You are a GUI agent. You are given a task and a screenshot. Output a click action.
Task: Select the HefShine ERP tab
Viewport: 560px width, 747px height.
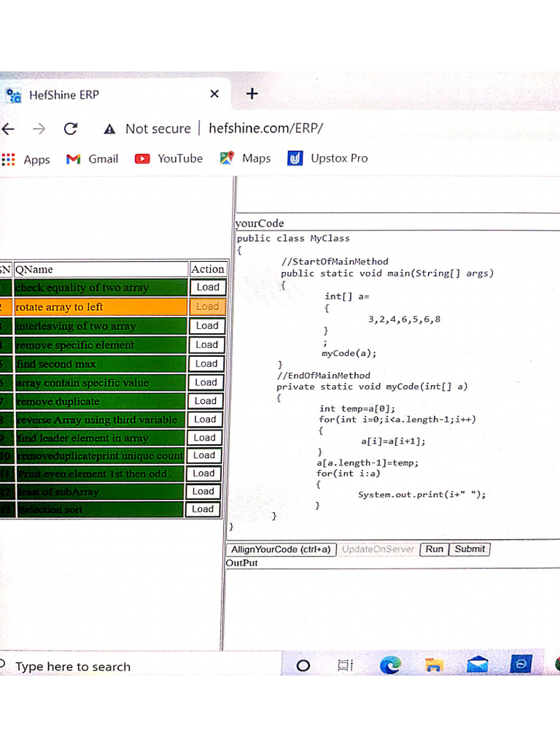[x=64, y=95]
